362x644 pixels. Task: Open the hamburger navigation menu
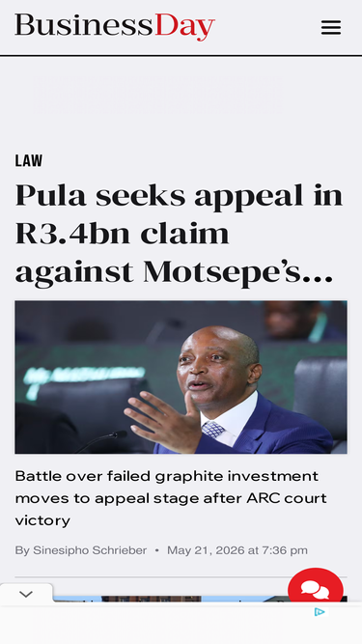[331, 28]
